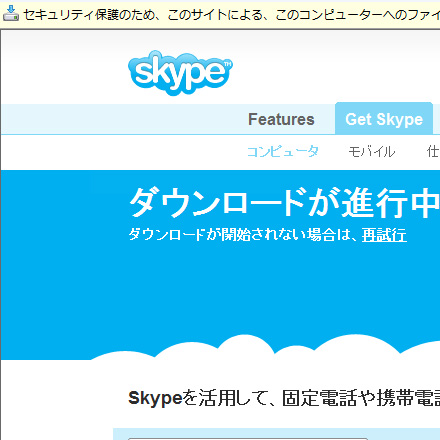Choose the コンピュータ sub-navigation link

[283, 152]
